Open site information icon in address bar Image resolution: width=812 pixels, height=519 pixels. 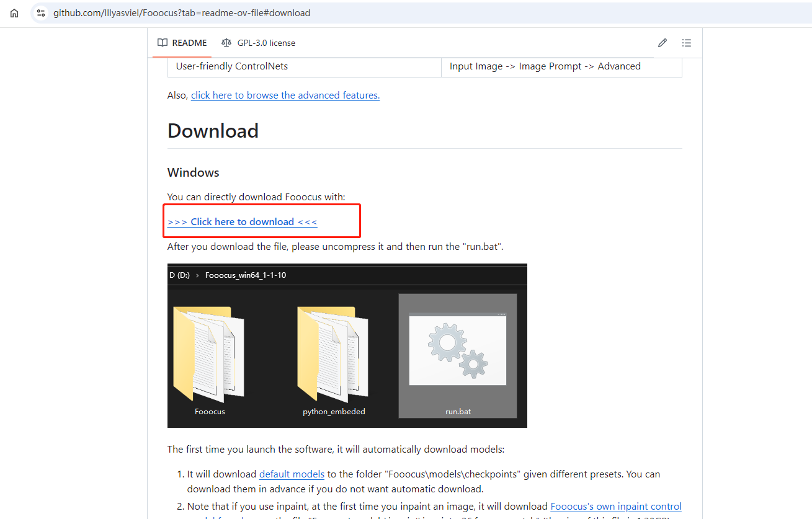[x=41, y=13]
